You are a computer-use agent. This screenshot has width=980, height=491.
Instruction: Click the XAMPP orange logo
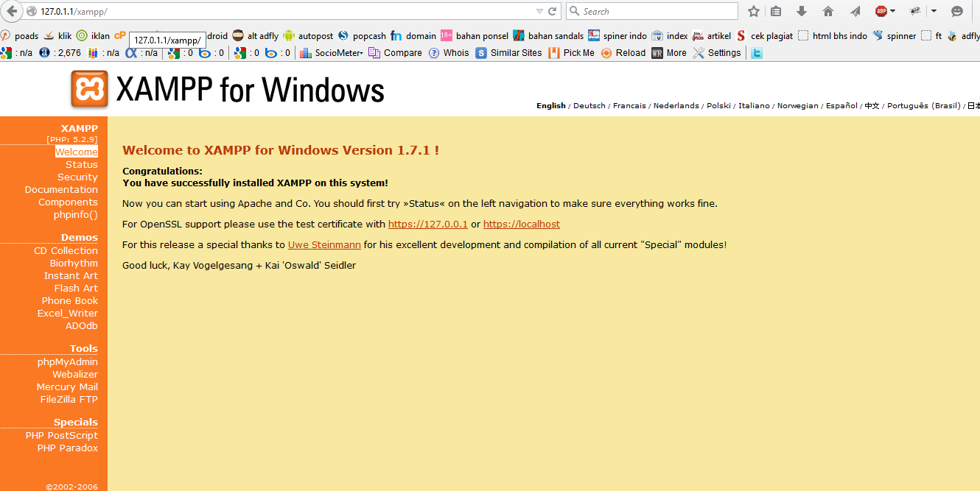pos(90,89)
